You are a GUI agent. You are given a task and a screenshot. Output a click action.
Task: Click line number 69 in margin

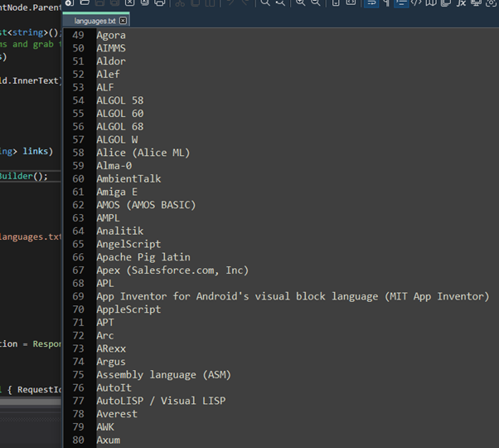coord(78,296)
